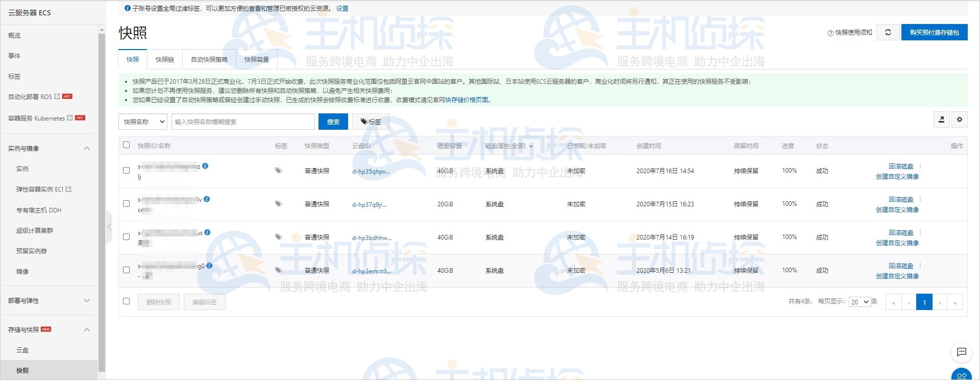The image size is (980, 380).
Task: Click the 删除快照 button
Action: coord(159,302)
